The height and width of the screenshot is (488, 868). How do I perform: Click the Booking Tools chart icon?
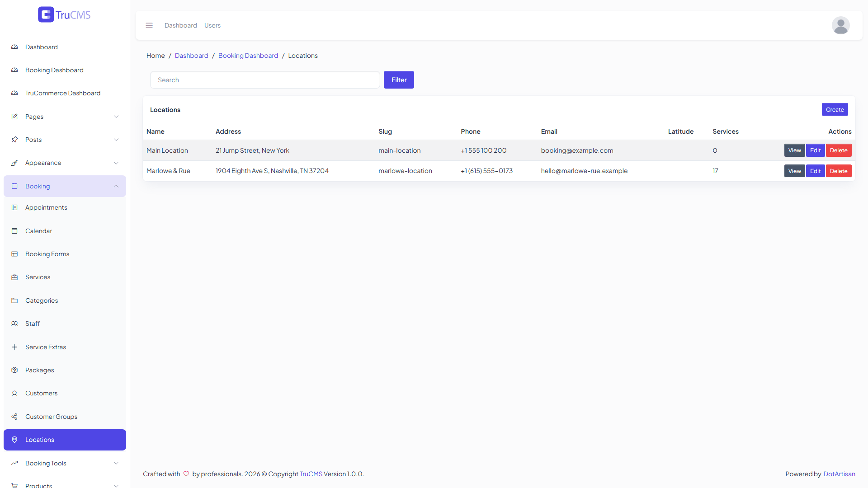tap(14, 463)
